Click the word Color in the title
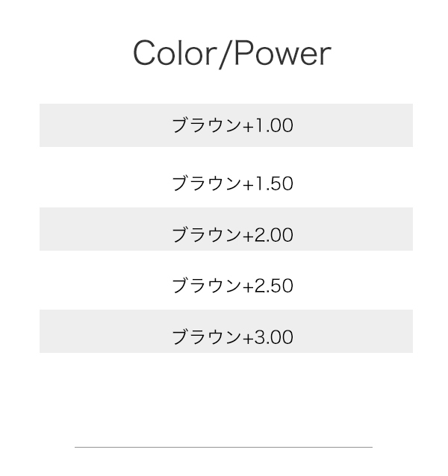448x476 pixels. 174,54
